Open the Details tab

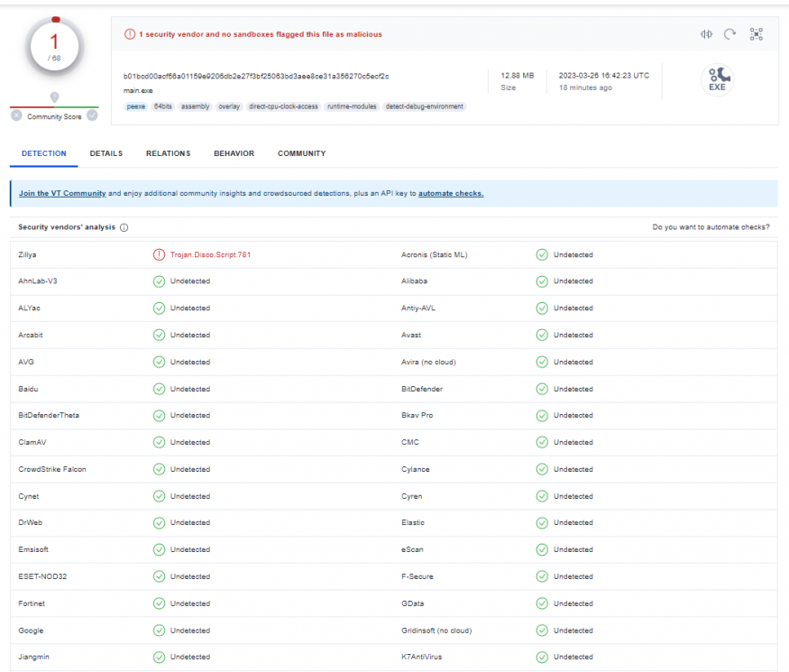(106, 153)
